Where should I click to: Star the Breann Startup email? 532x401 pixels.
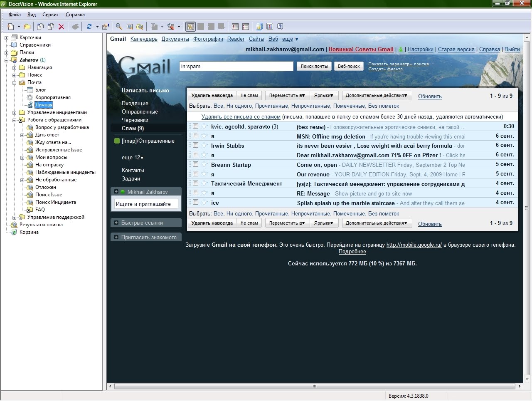tap(204, 165)
